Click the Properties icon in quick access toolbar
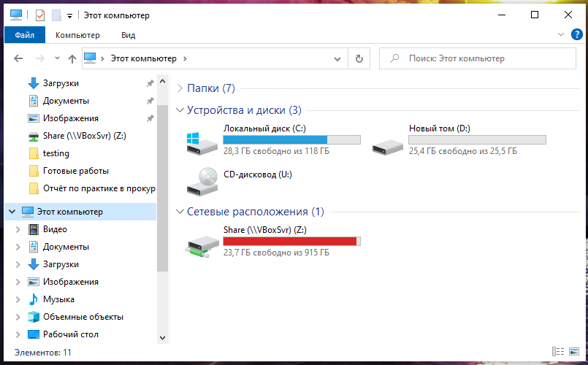The image size is (588, 365). pos(39,15)
